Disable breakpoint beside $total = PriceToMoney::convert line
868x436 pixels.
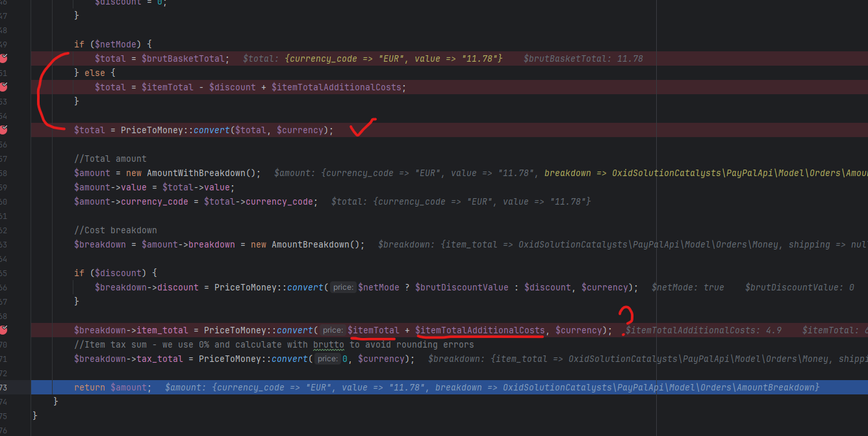[x=3, y=130]
